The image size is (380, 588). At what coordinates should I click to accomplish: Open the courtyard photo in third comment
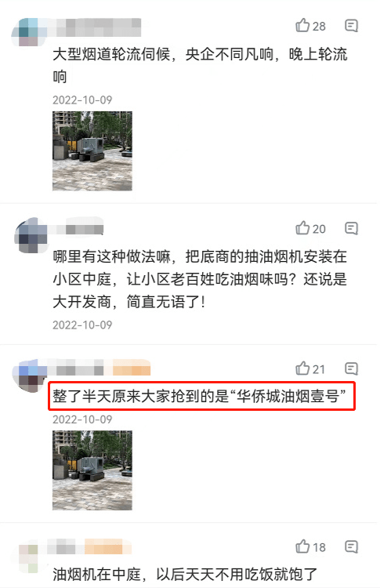coord(92,470)
